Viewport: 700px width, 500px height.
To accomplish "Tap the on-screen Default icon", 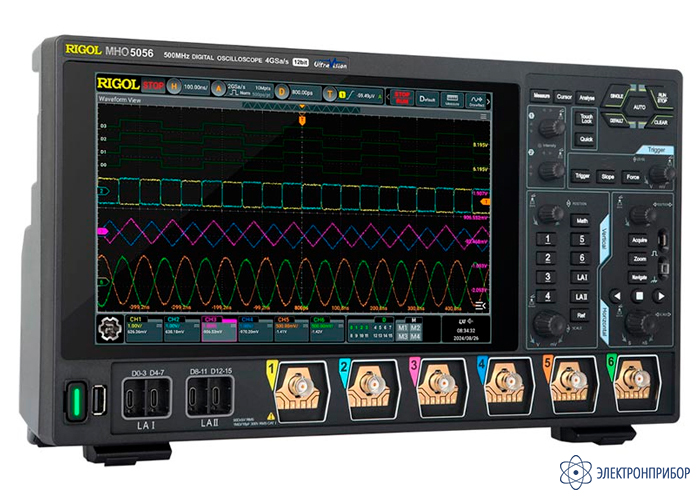I will point(427,99).
